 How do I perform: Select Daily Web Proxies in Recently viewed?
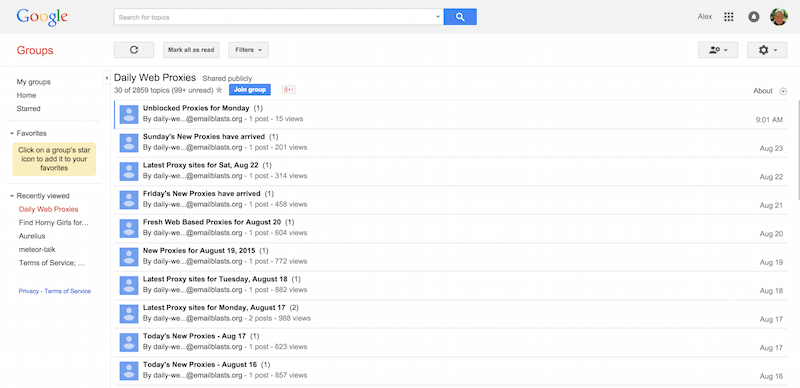pyautogui.click(x=48, y=209)
